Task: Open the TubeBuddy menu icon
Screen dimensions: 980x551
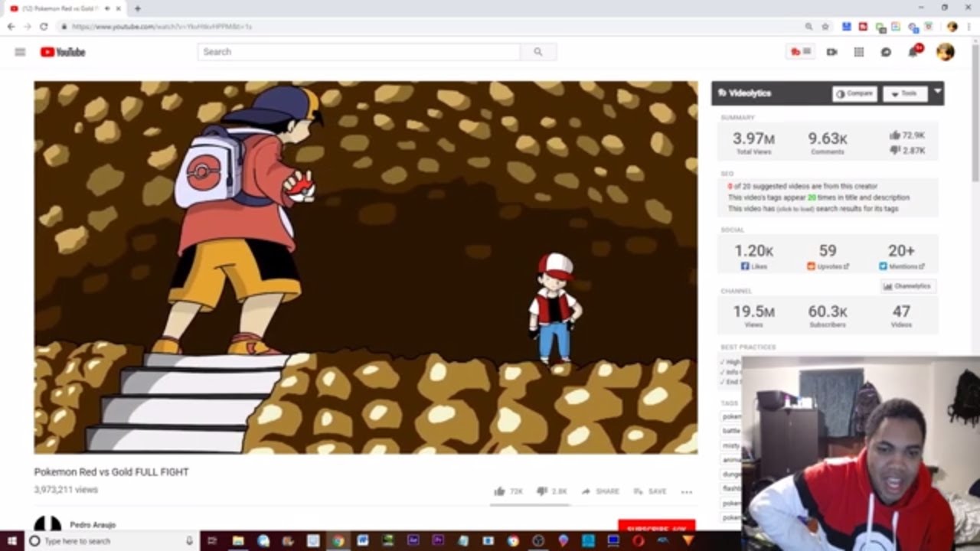Action: [x=800, y=52]
